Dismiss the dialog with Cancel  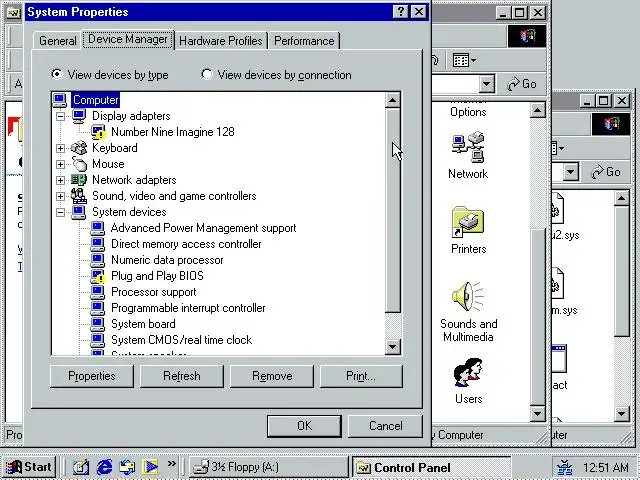(x=385, y=426)
